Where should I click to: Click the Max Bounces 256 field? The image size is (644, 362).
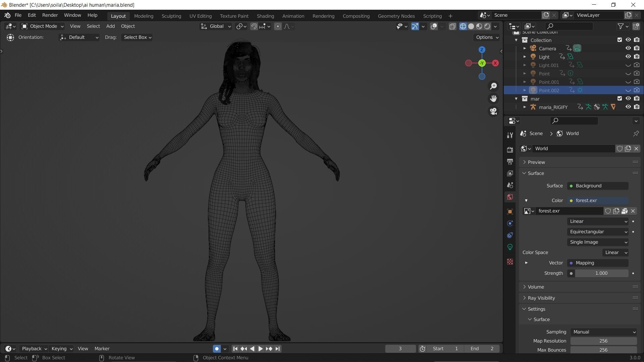[603, 350]
